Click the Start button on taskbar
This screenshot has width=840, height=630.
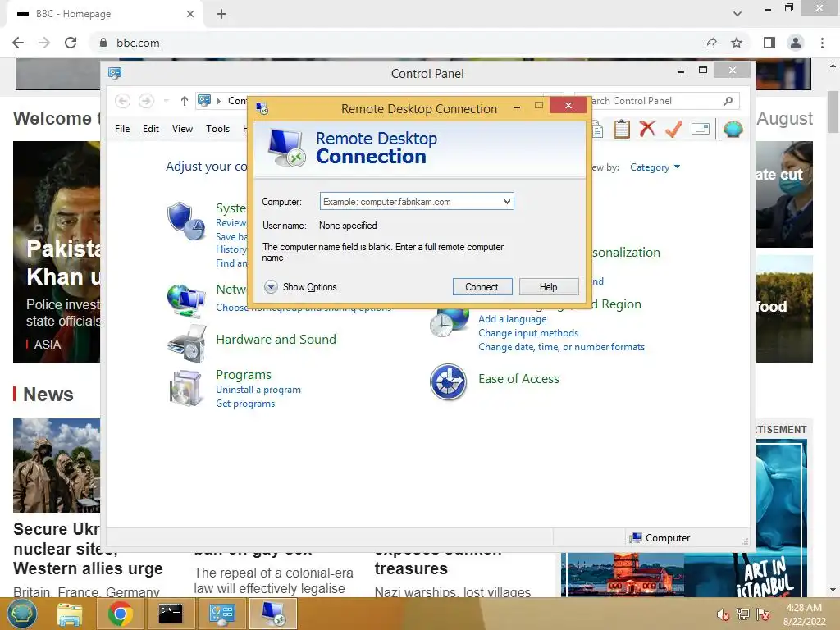pos(22,614)
